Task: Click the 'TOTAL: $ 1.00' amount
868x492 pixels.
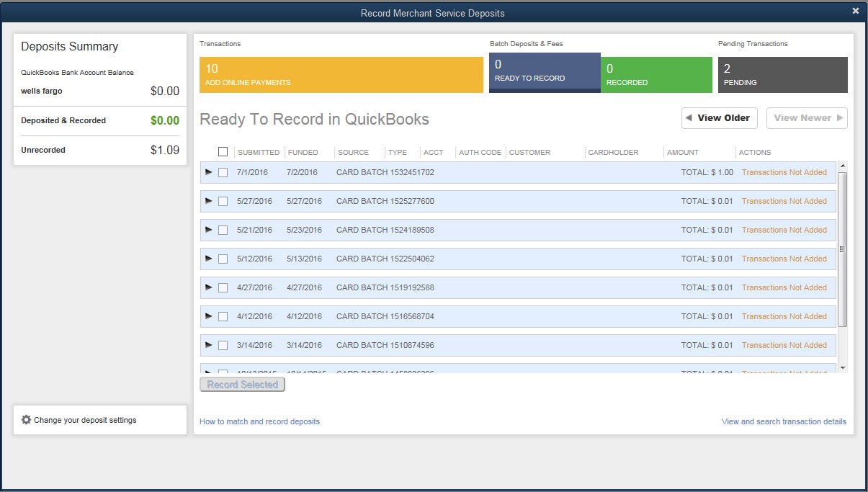Action: click(707, 172)
